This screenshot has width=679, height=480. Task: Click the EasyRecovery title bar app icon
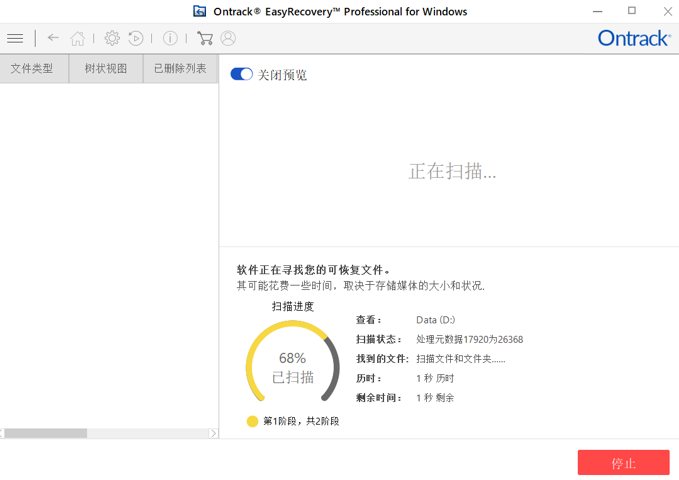[200, 11]
